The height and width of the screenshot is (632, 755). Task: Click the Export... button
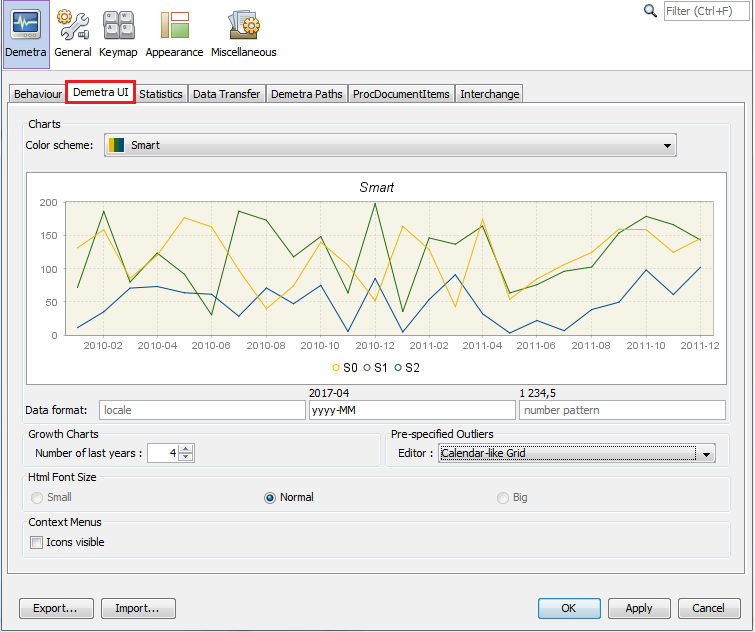56,608
